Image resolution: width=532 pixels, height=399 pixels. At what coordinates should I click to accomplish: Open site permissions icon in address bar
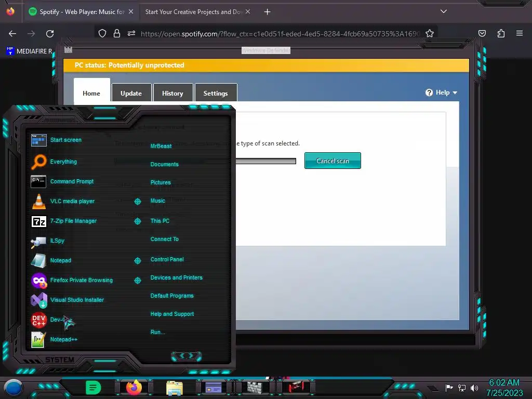tap(131, 33)
